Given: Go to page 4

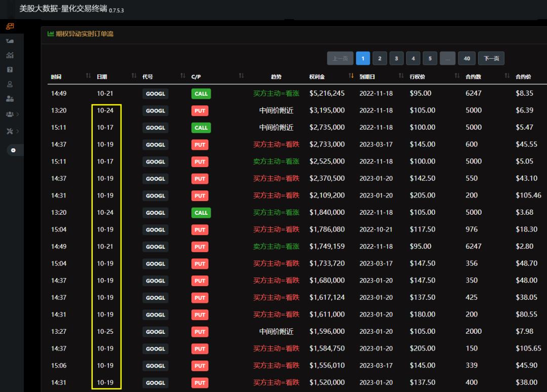Looking at the screenshot, I should click(x=413, y=58).
